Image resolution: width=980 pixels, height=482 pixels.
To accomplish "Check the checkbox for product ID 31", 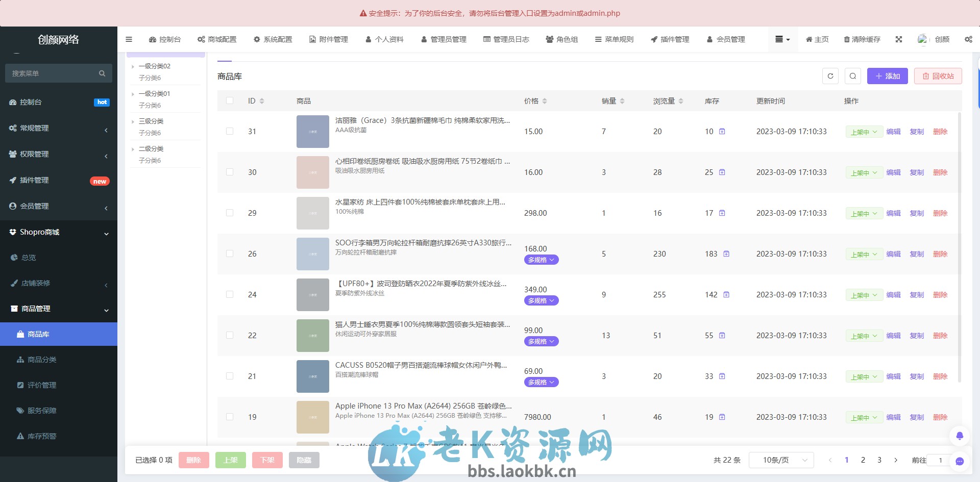I will tap(230, 131).
